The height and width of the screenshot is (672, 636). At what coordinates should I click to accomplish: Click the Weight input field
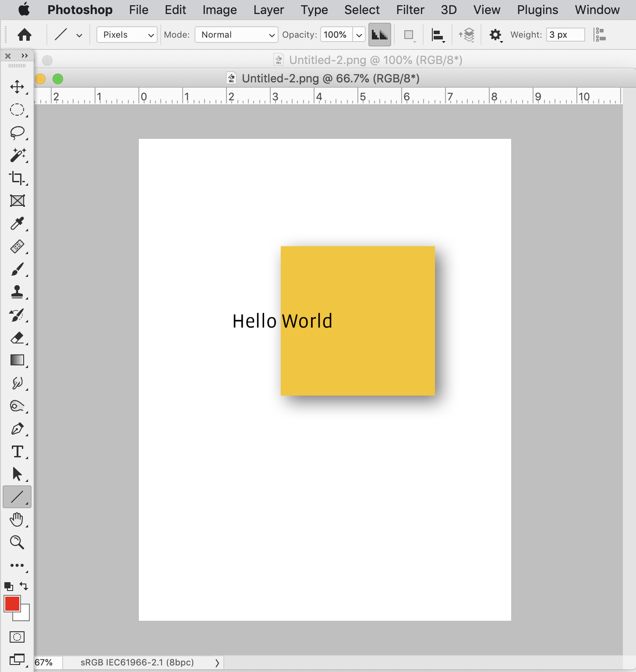(565, 35)
